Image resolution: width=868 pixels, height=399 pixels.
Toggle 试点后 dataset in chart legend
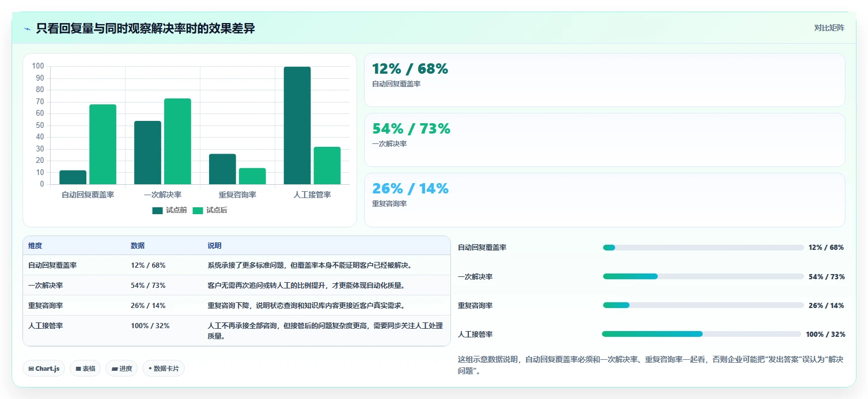coord(210,210)
